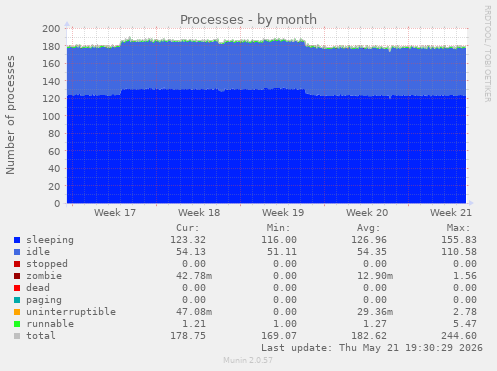Click total average value 182.62
This screenshot has width=497, height=371.
[x=369, y=336]
